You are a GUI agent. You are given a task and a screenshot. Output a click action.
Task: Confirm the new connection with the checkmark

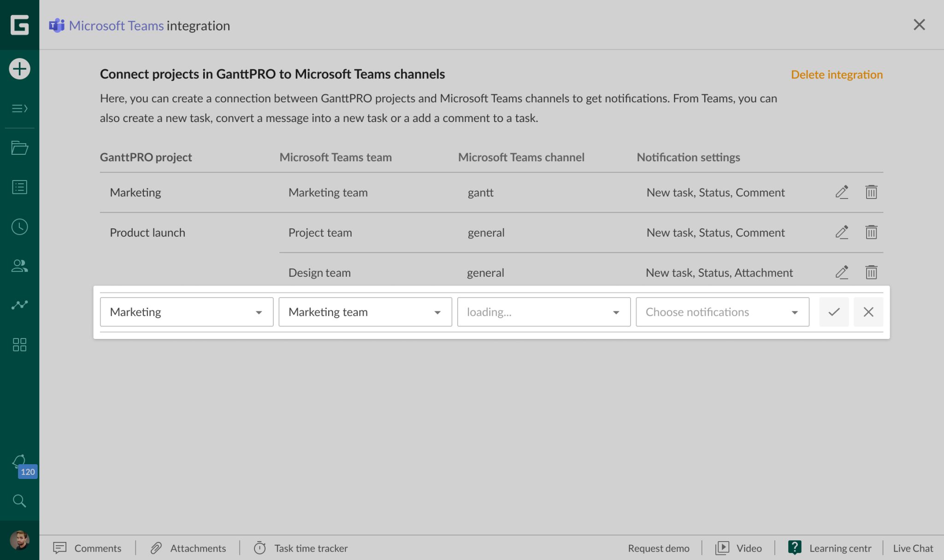[834, 312]
